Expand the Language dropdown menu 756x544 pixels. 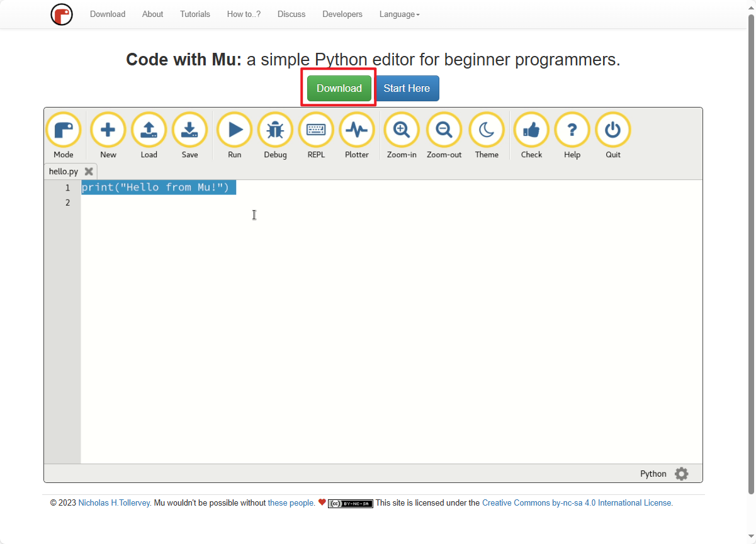[399, 14]
